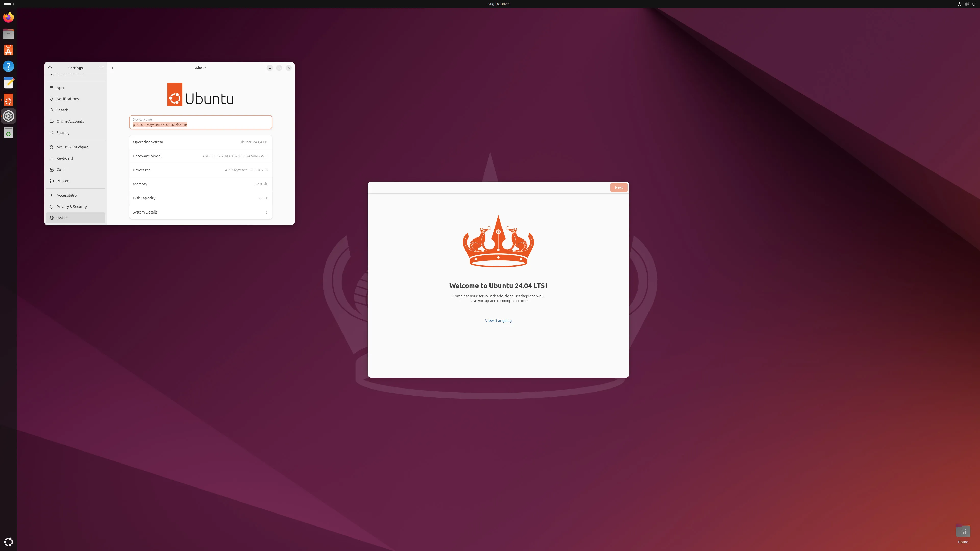Go back with the About back arrow
Image resolution: width=980 pixels, height=551 pixels.
coord(113,68)
